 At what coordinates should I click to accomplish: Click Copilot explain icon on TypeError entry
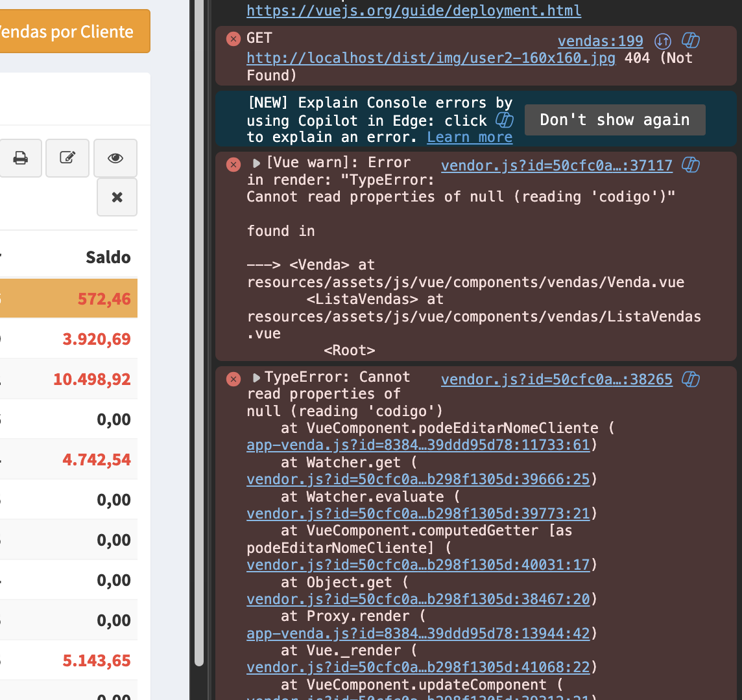click(x=691, y=379)
